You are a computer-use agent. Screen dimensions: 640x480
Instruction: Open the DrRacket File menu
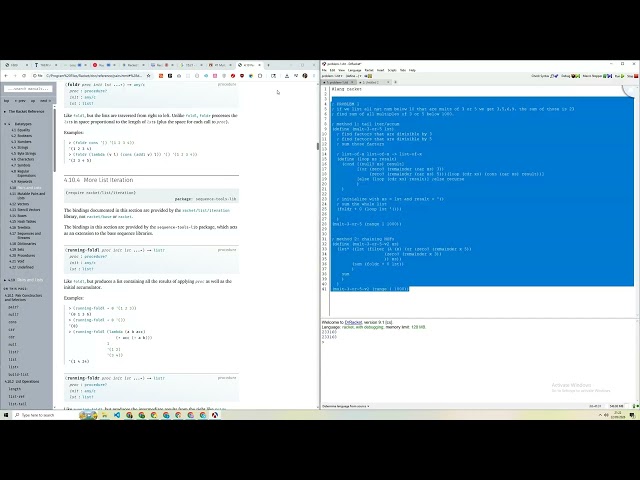[324, 70]
